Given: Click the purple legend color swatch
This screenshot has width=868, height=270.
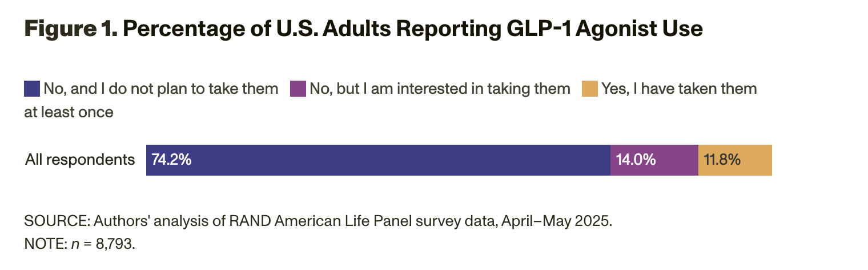Looking at the screenshot, I should (298, 89).
